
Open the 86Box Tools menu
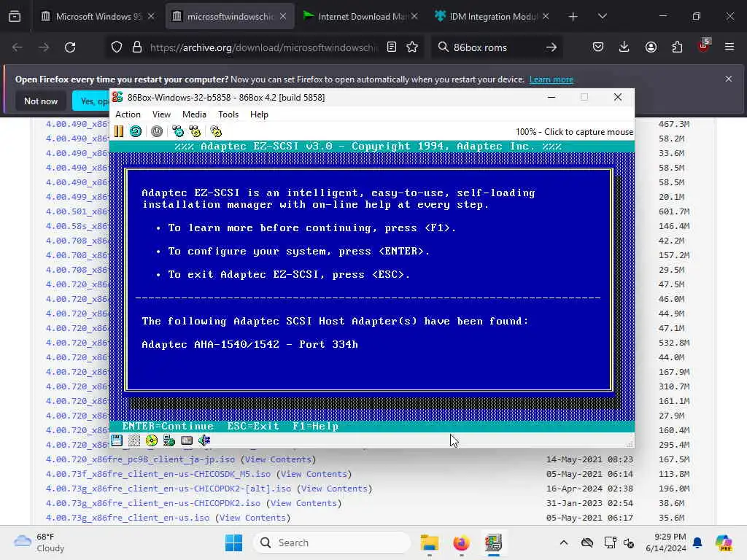click(x=228, y=114)
